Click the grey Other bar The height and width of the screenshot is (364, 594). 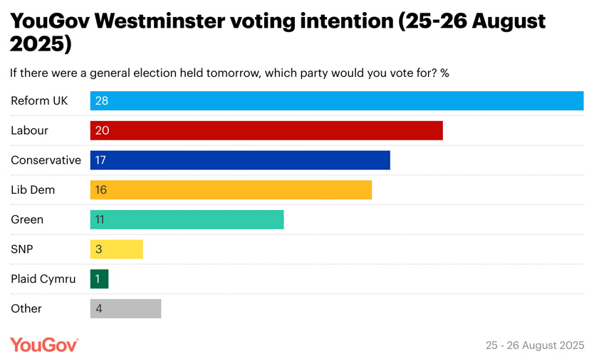pyautogui.click(x=125, y=308)
